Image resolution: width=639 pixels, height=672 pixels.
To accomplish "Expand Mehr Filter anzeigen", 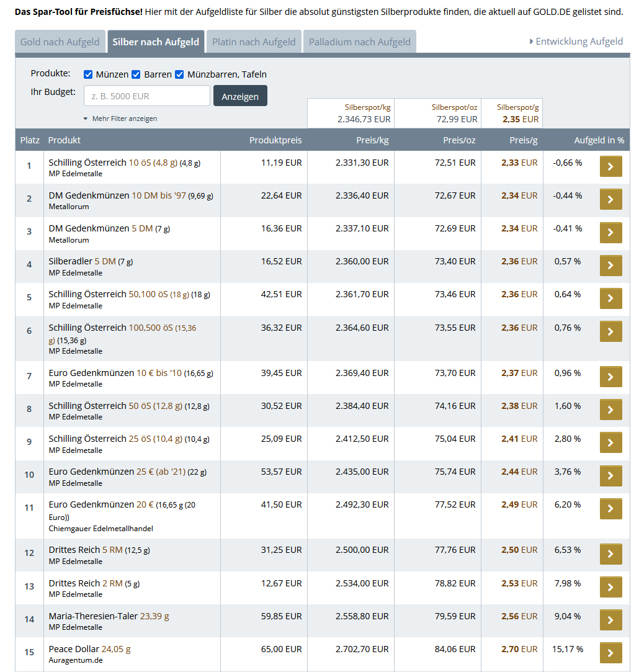I will pos(120,119).
